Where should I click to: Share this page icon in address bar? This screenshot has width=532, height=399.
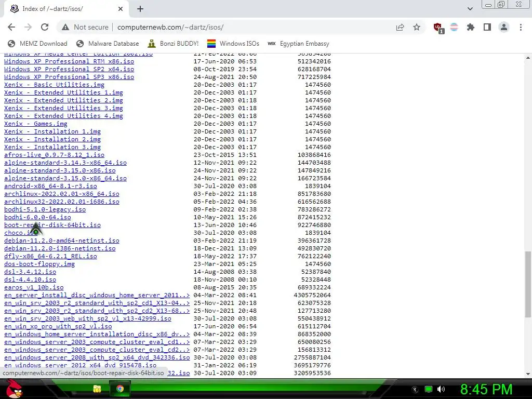[400, 27]
